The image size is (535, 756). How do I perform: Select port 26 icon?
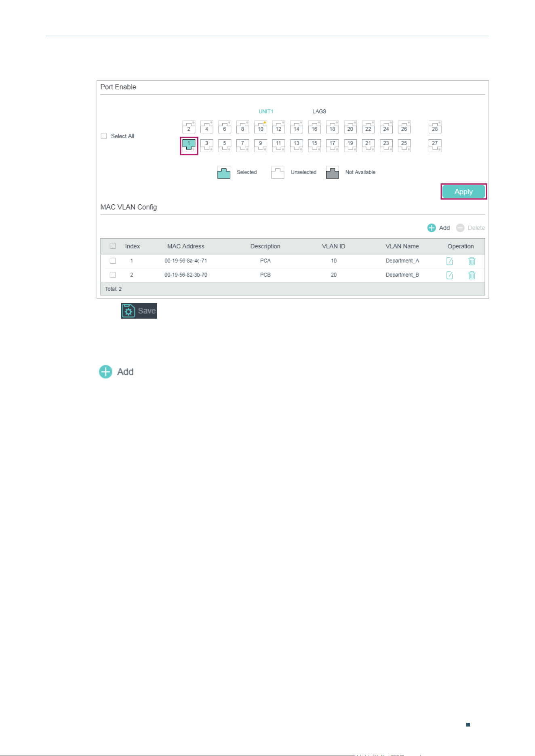(x=404, y=127)
